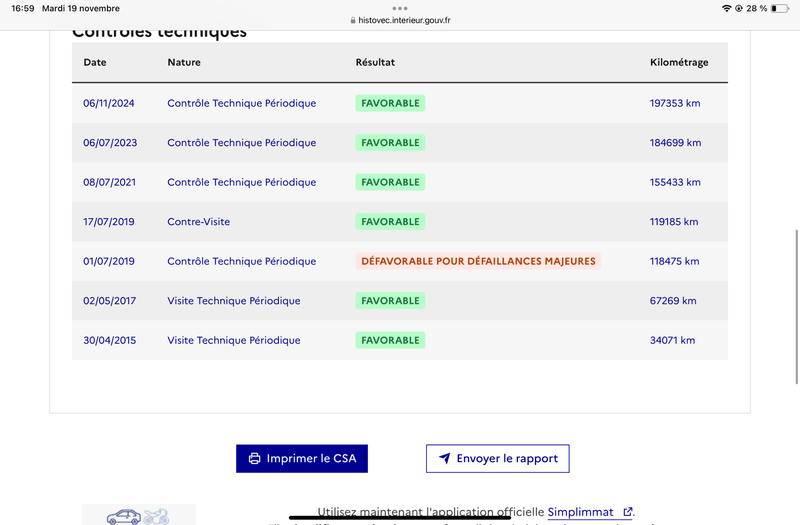Tap the Mardi 19 novembre date in status bar
The height and width of the screenshot is (525, 800).
click(81, 9)
